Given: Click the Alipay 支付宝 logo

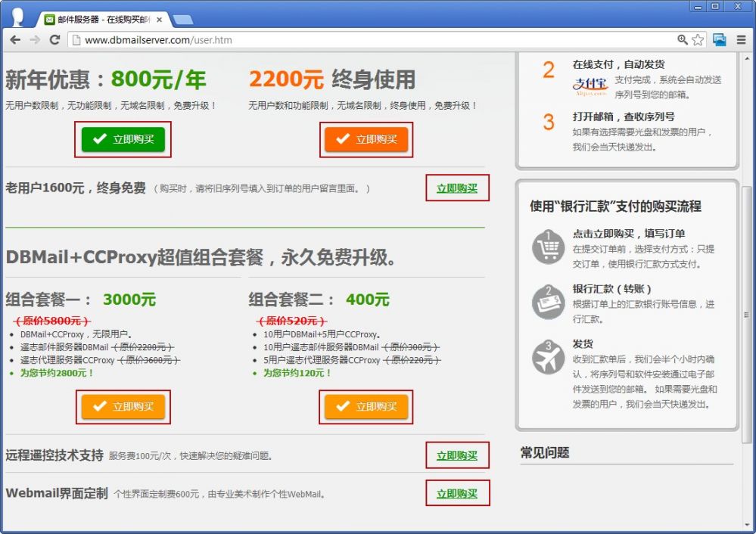Looking at the screenshot, I should (590, 85).
